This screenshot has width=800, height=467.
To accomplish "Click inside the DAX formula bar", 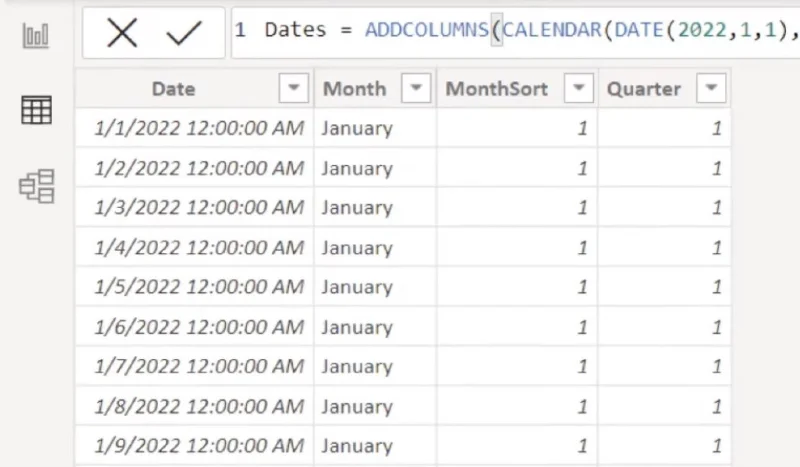I will point(515,33).
